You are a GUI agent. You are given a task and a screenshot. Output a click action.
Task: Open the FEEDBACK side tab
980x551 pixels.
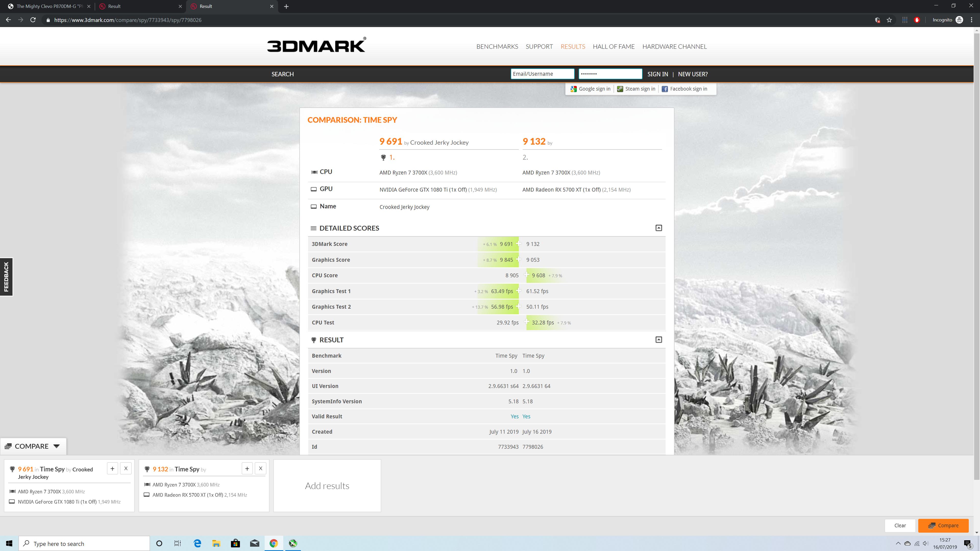[6, 277]
